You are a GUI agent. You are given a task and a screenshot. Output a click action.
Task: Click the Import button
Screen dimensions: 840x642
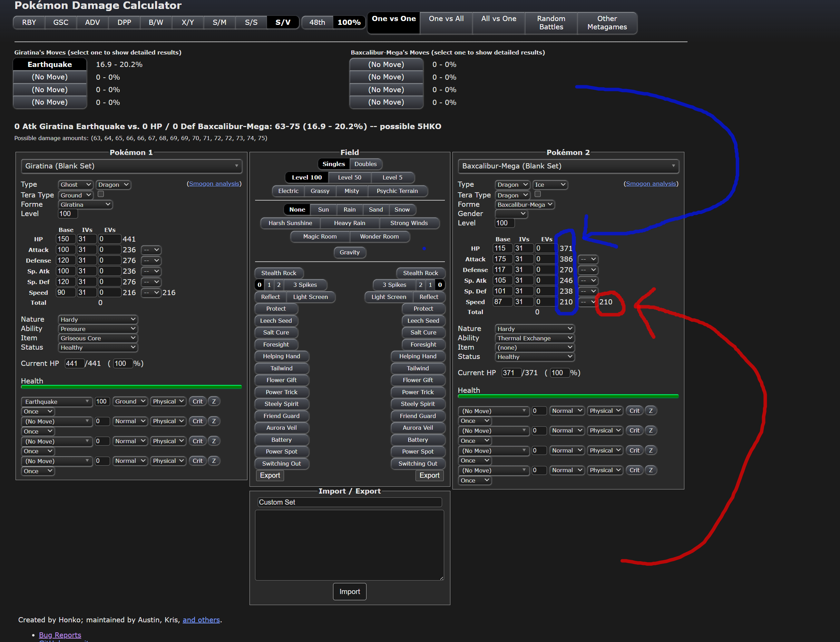coord(349,592)
